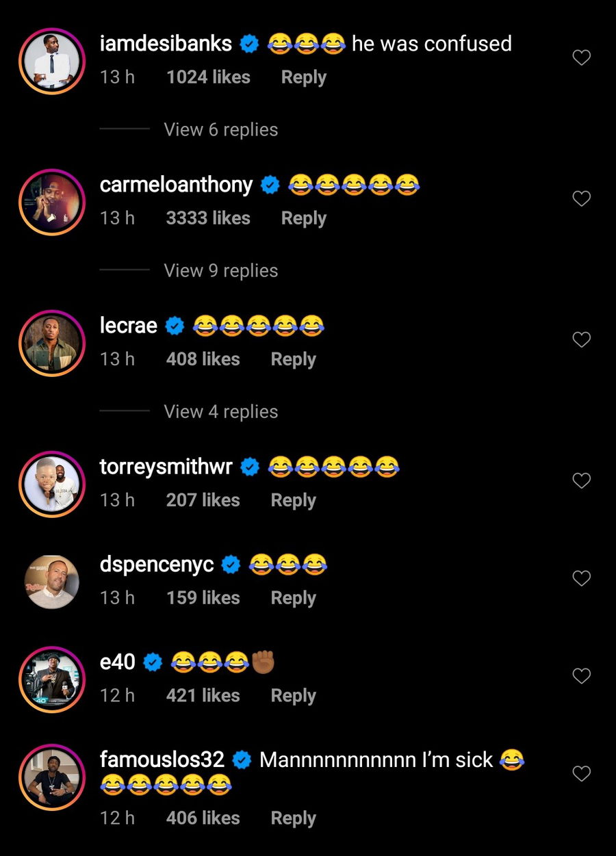Like the iamdesibanks comment

pos(581,58)
